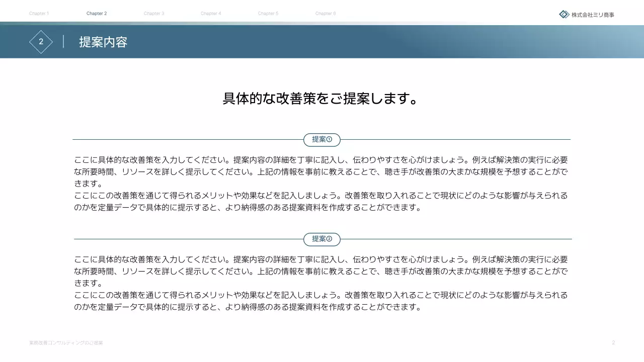The width and height of the screenshot is (644, 362).
Task: Select Chapter 5 in the chapter bar
Action: [x=268, y=14]
